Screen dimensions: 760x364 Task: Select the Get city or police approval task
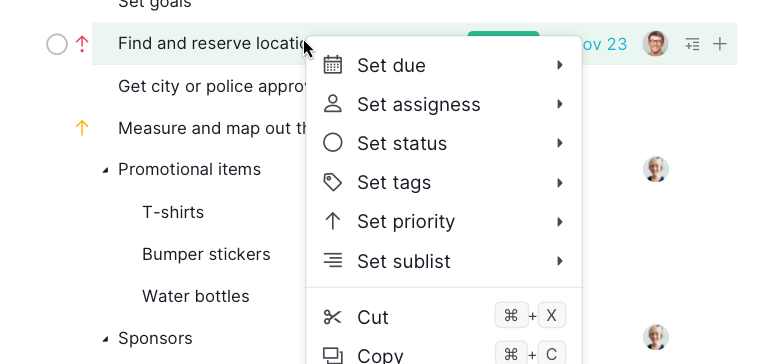(213, 86)
